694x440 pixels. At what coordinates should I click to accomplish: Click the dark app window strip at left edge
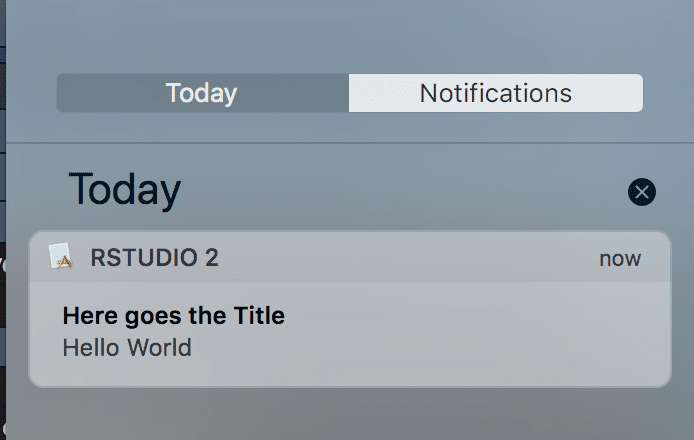click(x=3, y=220)
